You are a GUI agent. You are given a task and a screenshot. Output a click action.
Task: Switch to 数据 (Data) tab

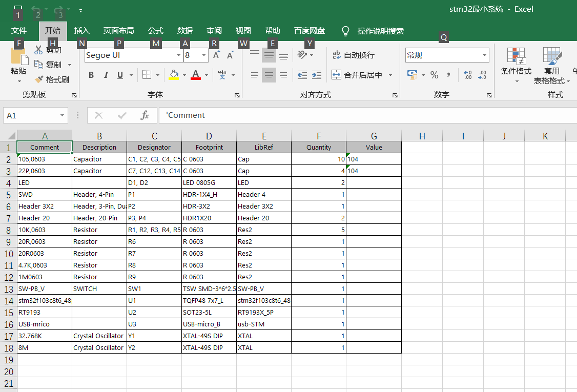184,31
